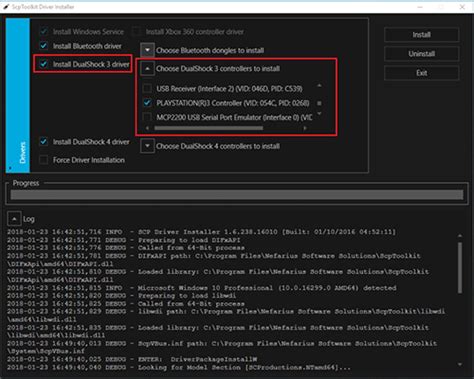Image resolution: width=474 pixels, height=379 pixels.
Task: Collapse the Log panel arrow icon
Action: pos(14,219)
